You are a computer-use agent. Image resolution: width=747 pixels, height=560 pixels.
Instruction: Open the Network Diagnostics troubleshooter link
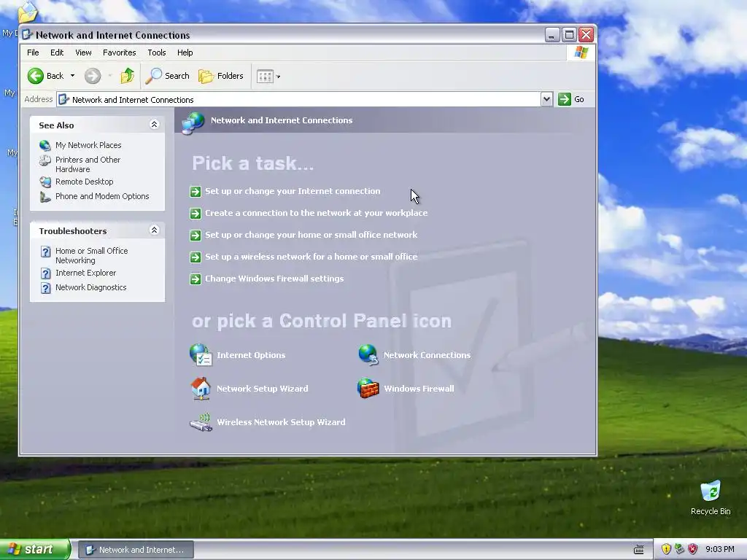tap(91, 287)
